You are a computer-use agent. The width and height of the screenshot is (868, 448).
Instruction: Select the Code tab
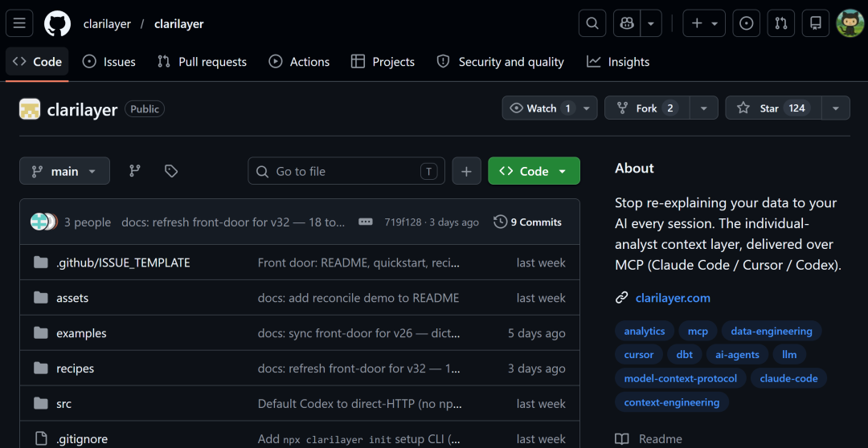[37, 61]
